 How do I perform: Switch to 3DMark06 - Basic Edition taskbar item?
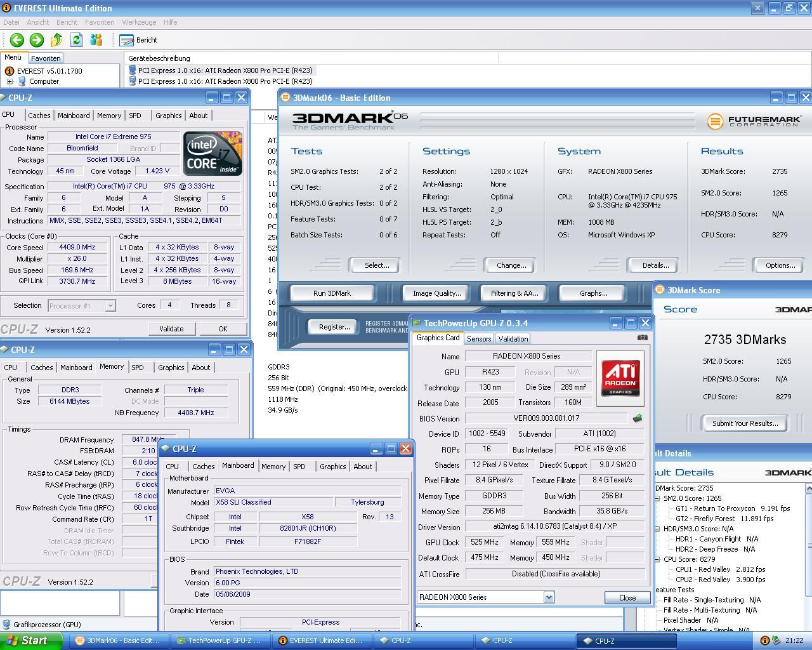(x=117, y=640)
